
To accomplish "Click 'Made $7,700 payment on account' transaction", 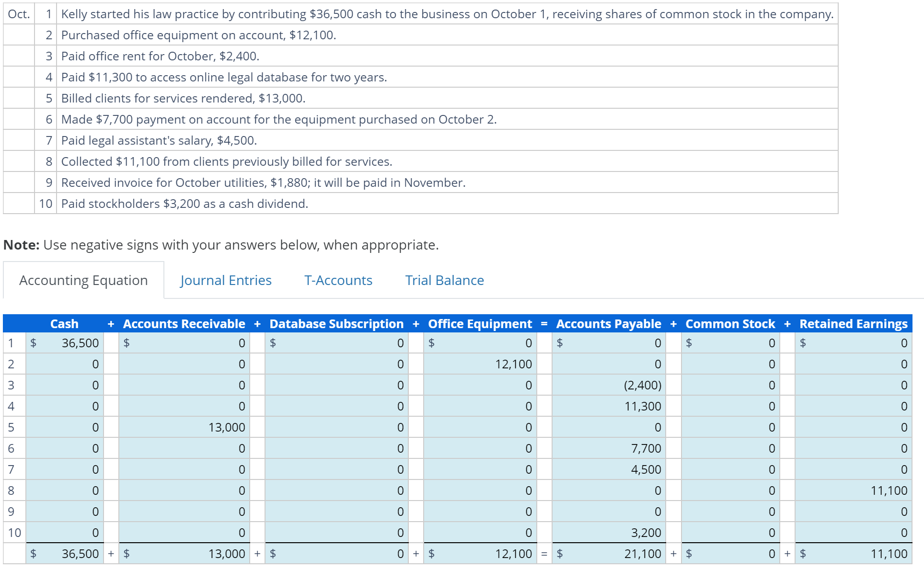I will [279, 119].
